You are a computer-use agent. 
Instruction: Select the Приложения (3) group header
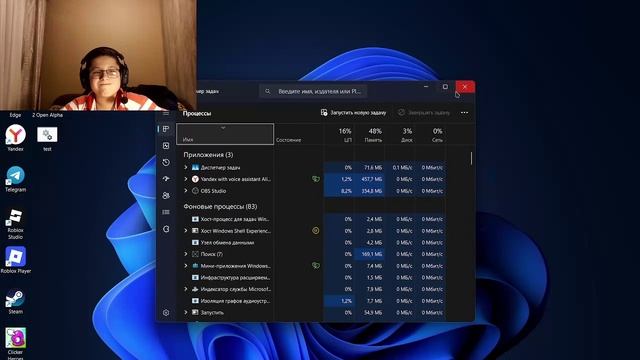(x=208, y=155)
